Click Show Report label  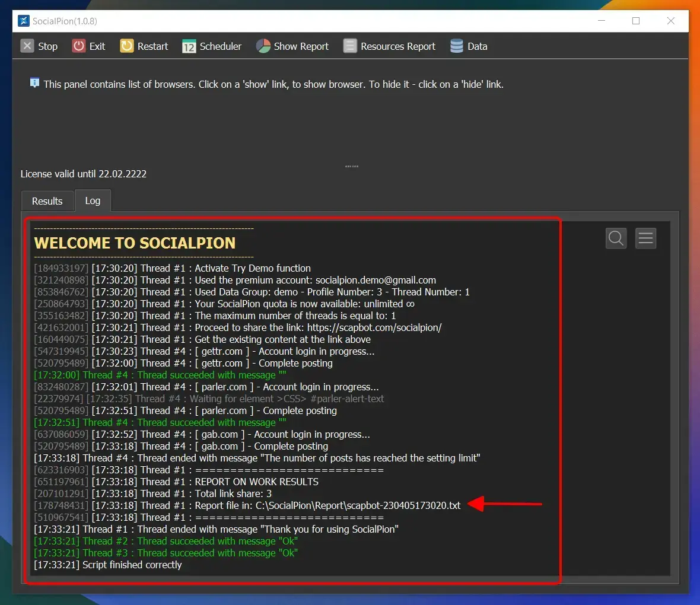[301, 46]
